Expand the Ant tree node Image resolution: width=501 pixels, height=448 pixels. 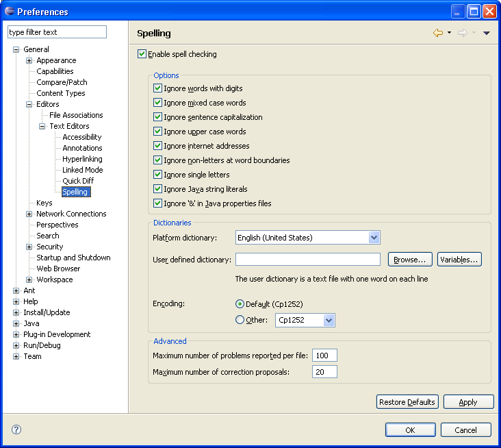(x=16, y=290)
